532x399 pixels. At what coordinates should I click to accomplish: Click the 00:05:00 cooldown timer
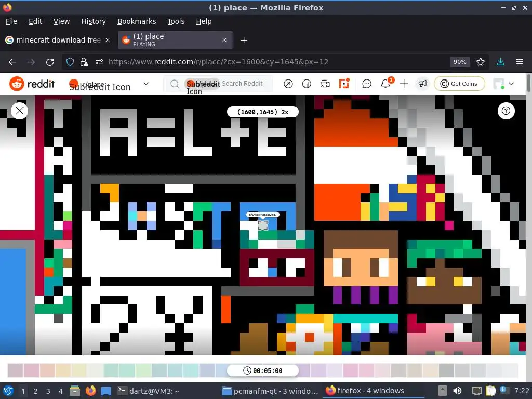tap(262, 370)
